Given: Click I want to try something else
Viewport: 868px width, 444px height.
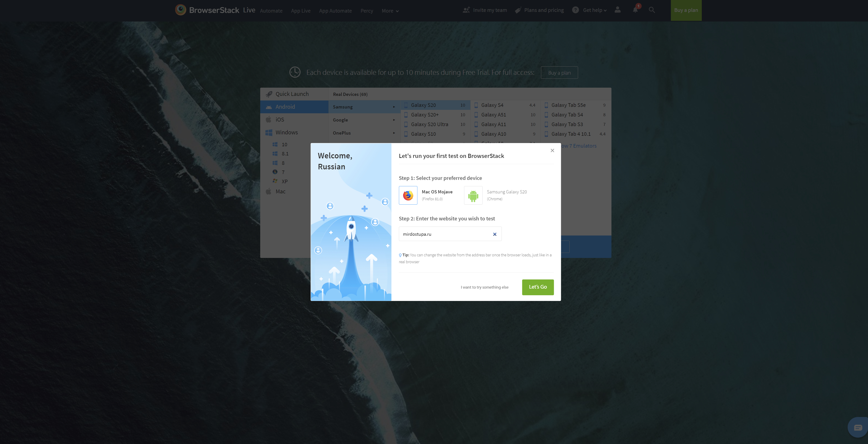Looking at the screenshot, I should coord(484,287).
